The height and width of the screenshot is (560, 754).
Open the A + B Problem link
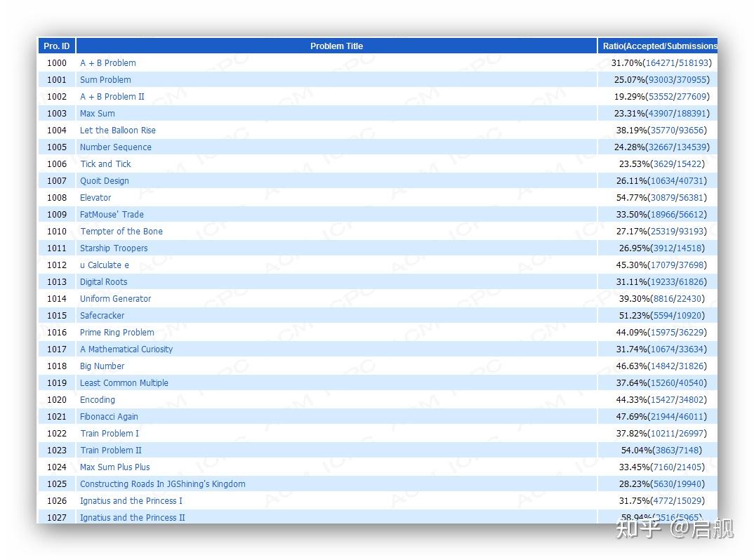tap(107, 63)
